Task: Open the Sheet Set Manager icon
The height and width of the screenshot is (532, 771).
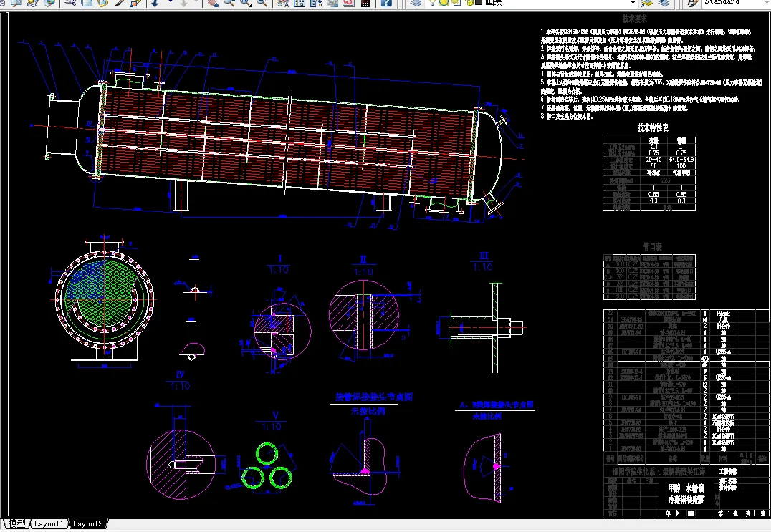Action: pyautogui.click(x=332, y=2)
